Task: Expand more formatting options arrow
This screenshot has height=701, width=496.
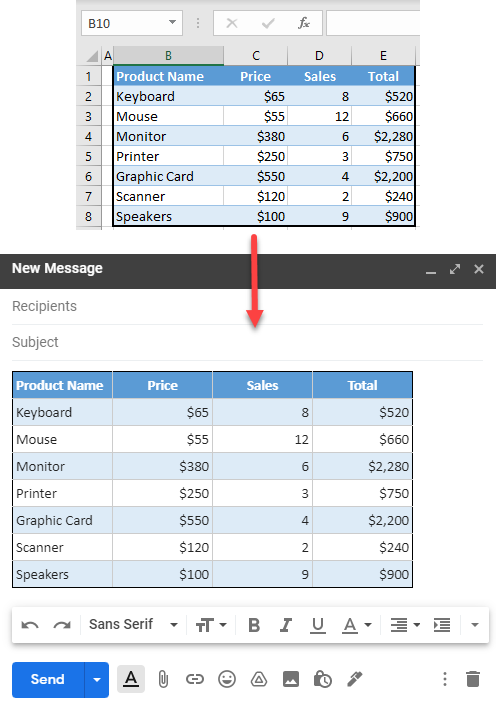Action: [x=475, y=625]
